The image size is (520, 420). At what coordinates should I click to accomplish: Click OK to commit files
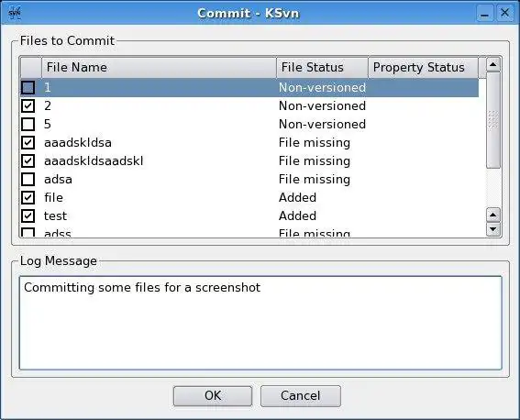coord(213,396)
